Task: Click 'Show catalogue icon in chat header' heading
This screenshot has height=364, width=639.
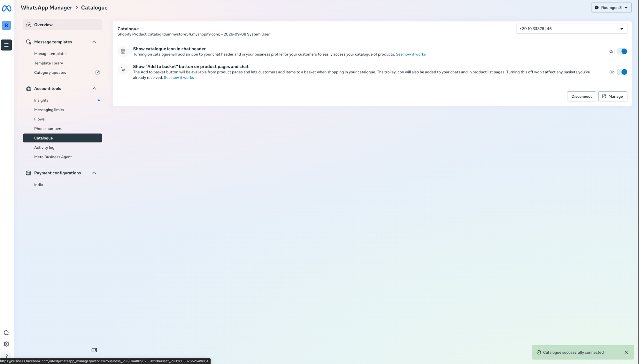Action: coord(169,49)
